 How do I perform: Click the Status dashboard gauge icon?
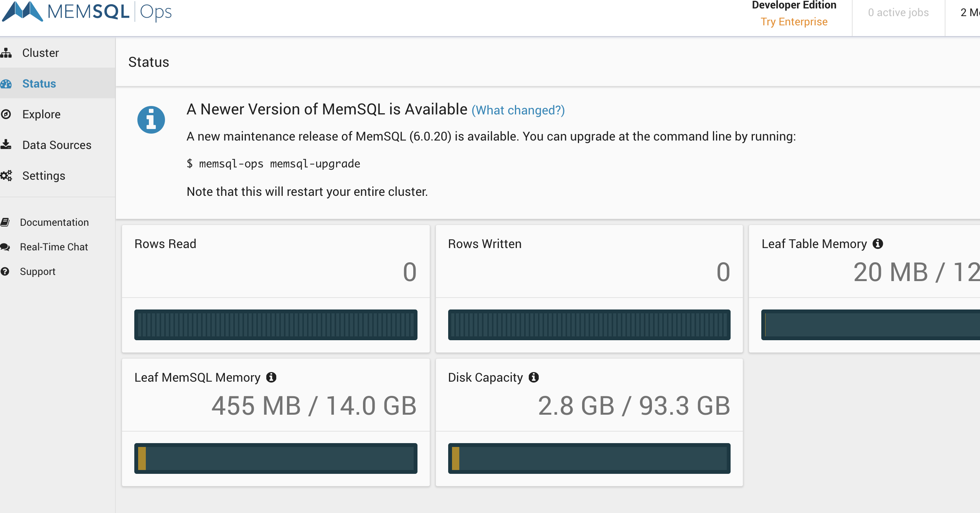pos(6,84)
